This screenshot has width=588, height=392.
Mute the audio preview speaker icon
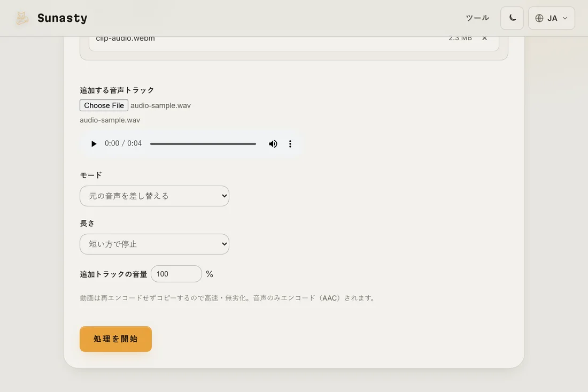point(273,144)
